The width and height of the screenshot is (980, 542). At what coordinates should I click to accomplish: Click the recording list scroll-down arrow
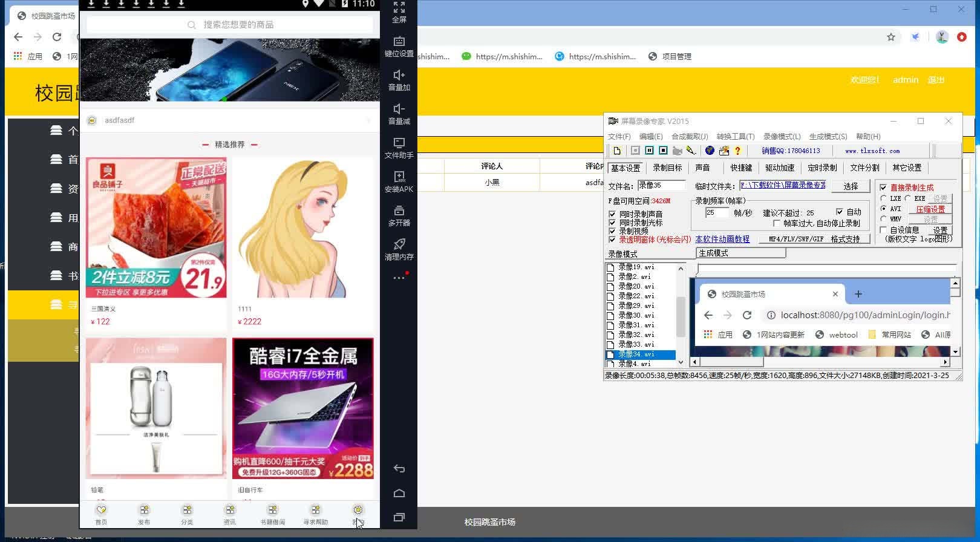coord(681,362)
